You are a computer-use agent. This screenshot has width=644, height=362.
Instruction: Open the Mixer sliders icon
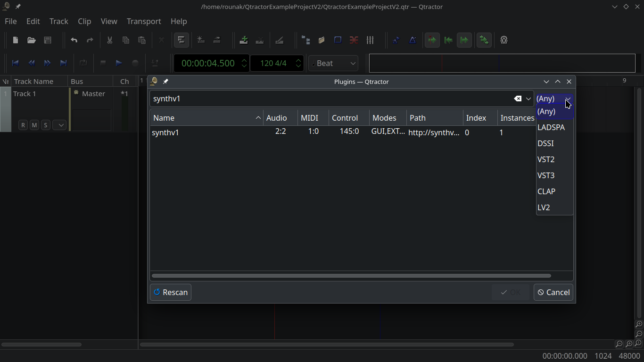(370, 40)
